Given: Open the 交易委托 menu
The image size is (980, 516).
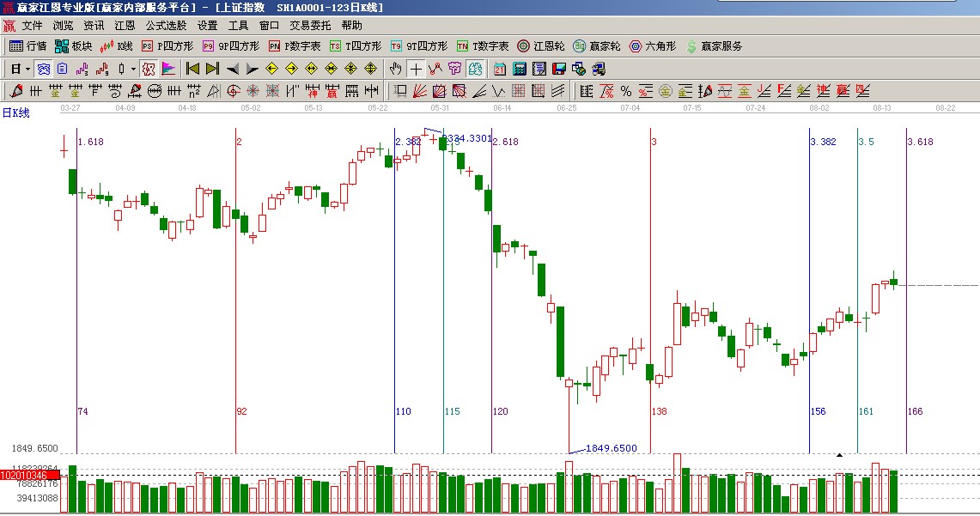Looking at the screenshot, I should pyautogui.click(x=310, y=26).
